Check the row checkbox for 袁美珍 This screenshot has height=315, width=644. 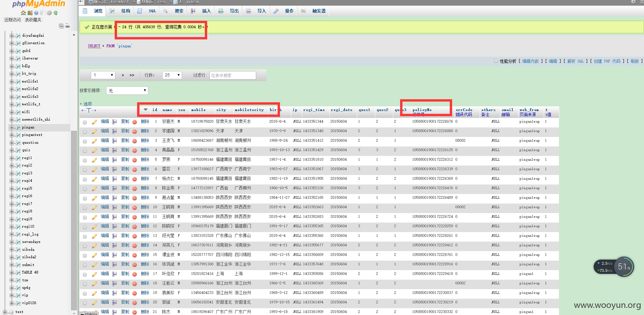pos(85,293)
